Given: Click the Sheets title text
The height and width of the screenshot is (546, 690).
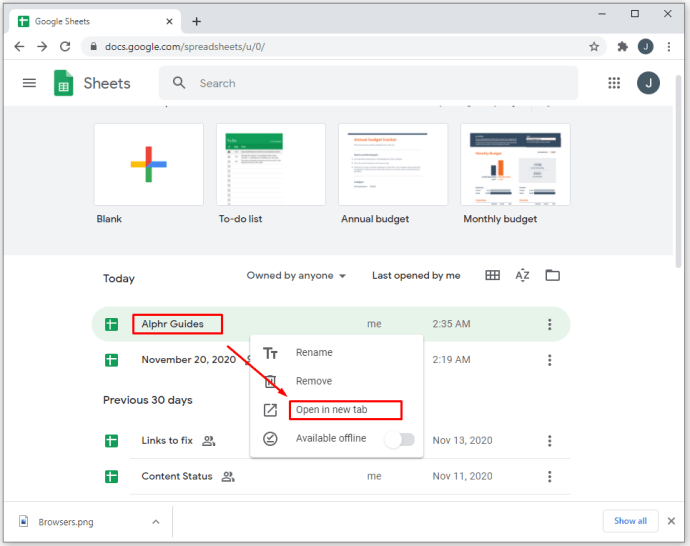Looking at the screenshot, I should click(x=107, y=83).
